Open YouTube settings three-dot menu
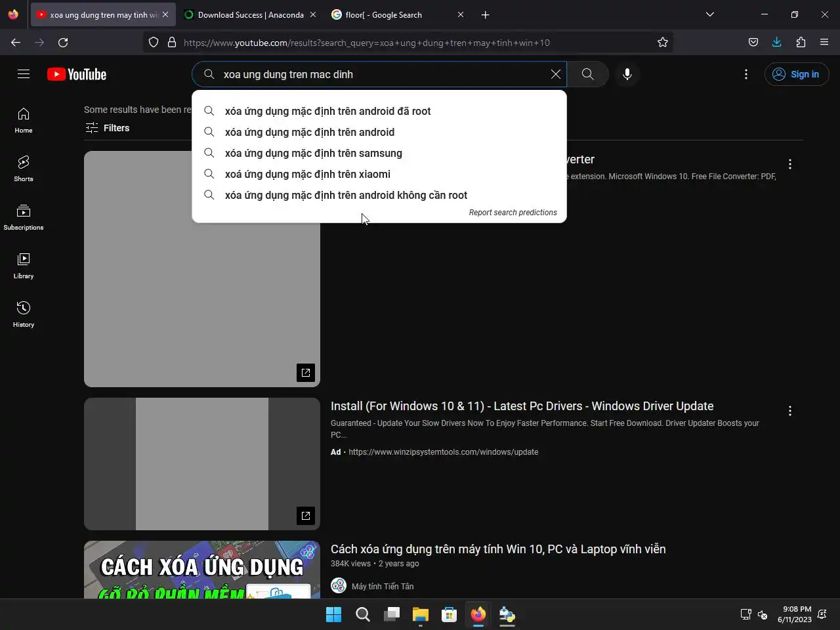840x630 pixels. [x=746, y=74]
